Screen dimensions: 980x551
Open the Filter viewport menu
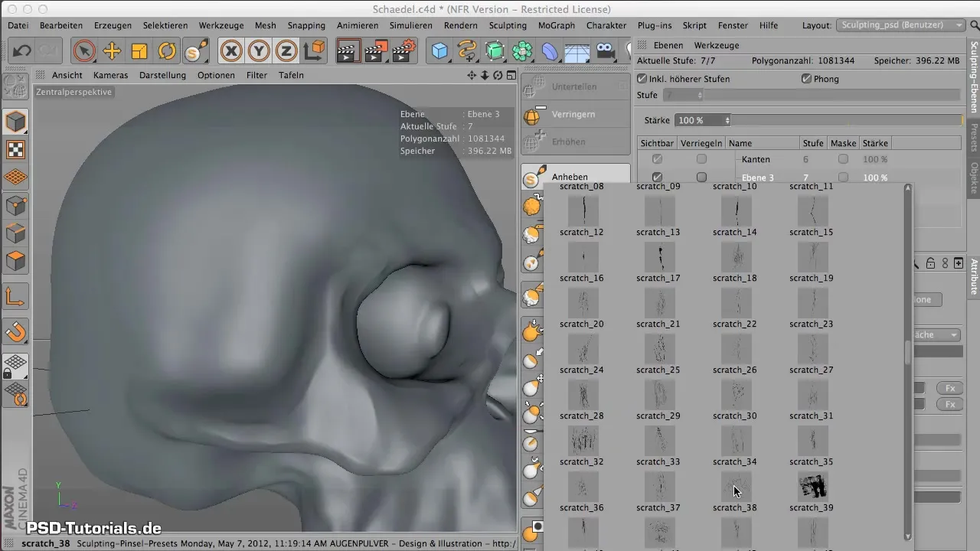tap(256, 75)
